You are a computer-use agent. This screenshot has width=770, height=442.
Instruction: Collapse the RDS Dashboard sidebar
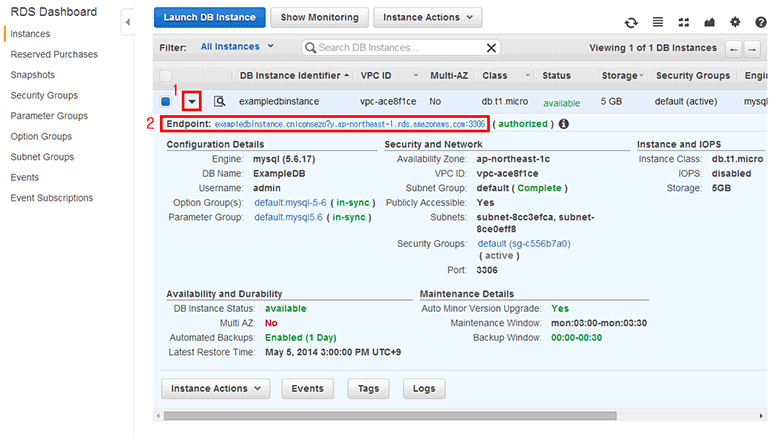(x=128, y=21)
